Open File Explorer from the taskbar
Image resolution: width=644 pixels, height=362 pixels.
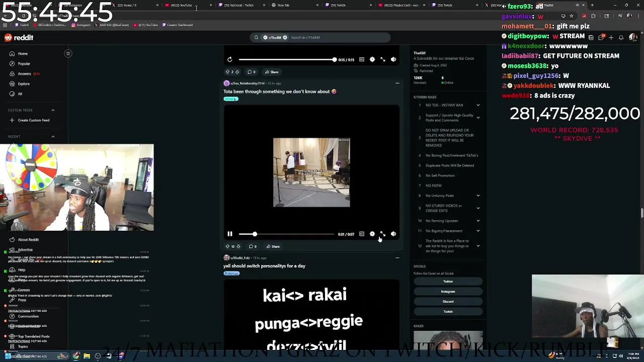(87, 356)
